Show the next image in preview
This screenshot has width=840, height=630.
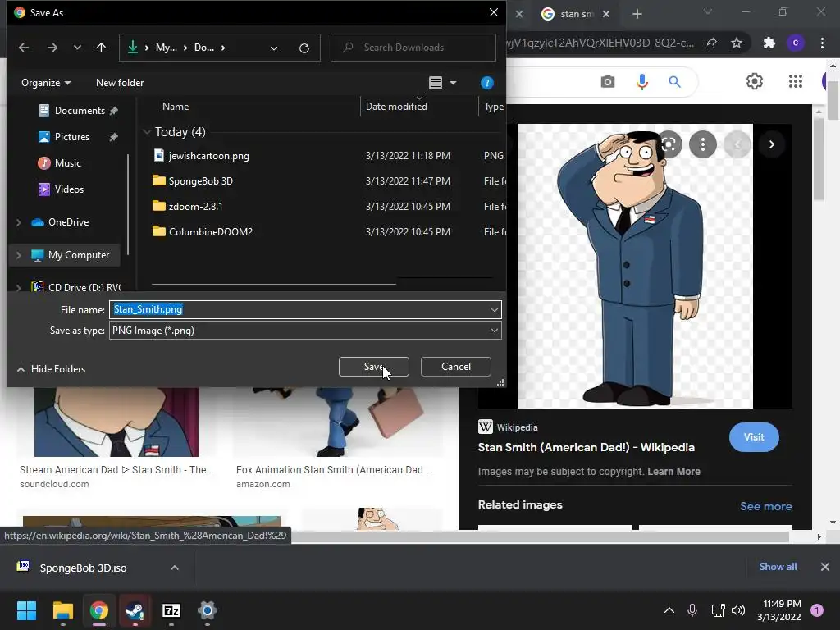tap(771, 144)
